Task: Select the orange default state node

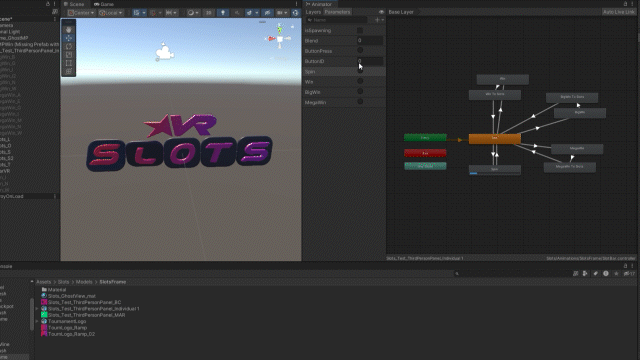Action: [x=494, y=138]
